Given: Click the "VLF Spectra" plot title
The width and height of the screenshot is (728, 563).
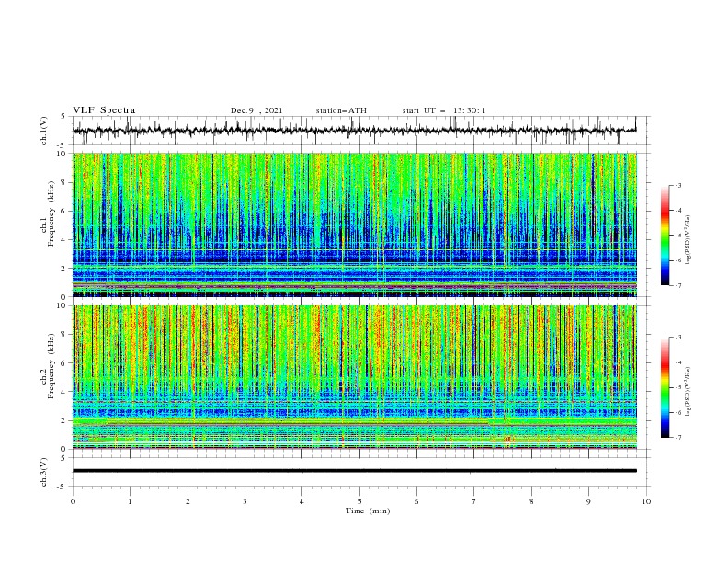Looking at the screenshot, I should tap(104, 110).
